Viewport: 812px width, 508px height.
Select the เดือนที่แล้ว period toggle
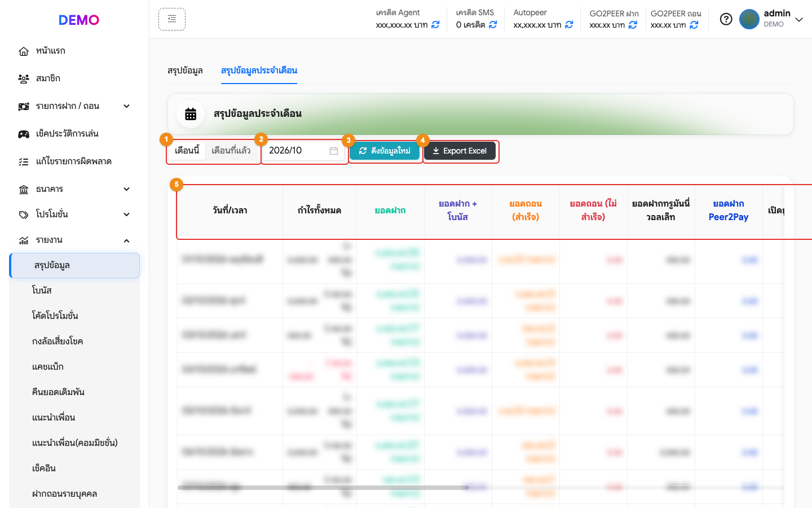[x=231, y=151]
